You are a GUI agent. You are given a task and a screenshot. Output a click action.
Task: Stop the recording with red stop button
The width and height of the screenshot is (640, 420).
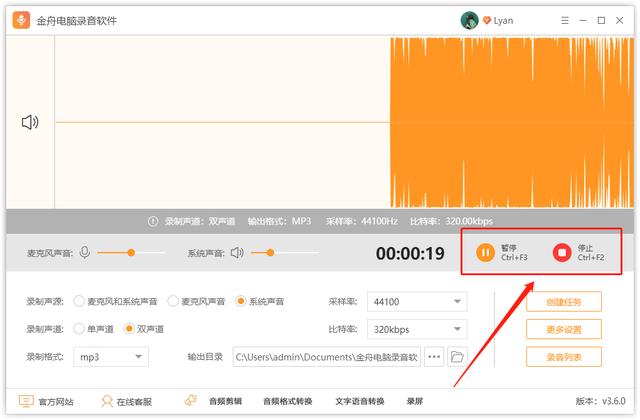tap(562, 253)
